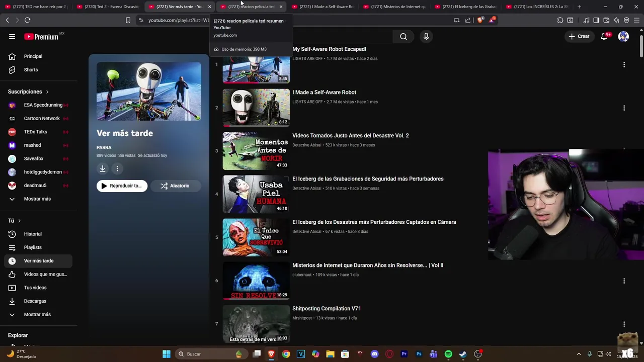Viewport: 644px width, 362px height.
Task: Click Reproducir todo button
Action: (x=122, y=186)
